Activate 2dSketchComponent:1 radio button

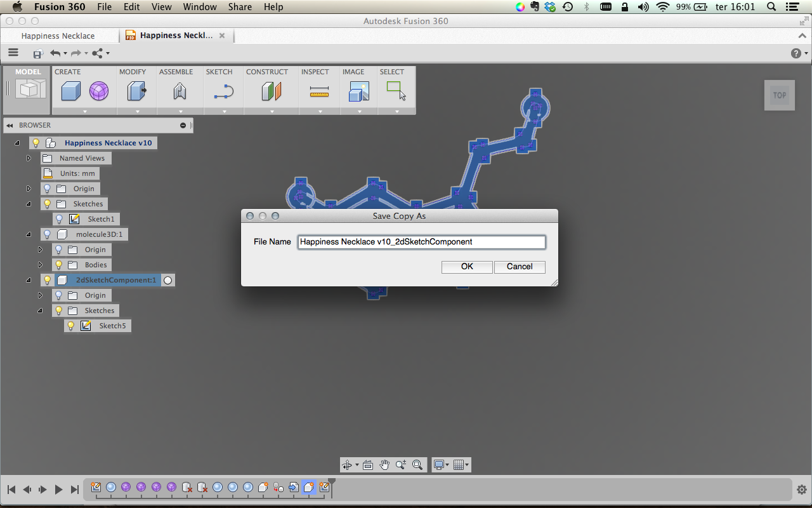tap(167, 280)
